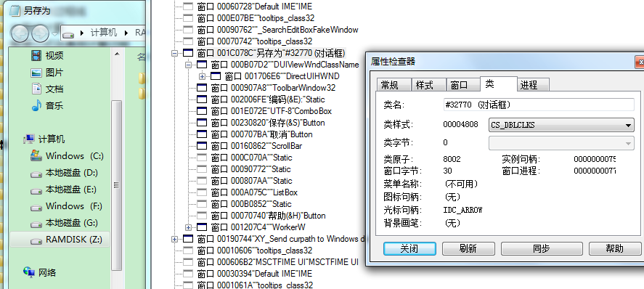644x289 pixels.
Task: Click window icon of 000A075C ListBox node
Action: tap(202, 192)
